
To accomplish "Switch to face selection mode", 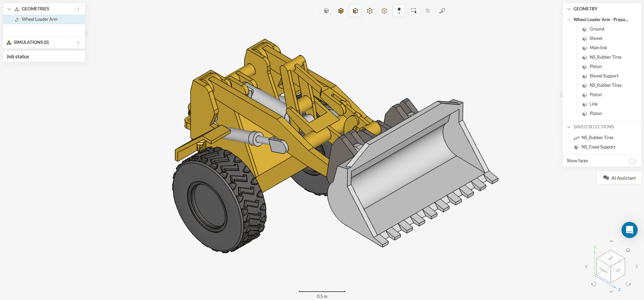I will click(355, 11).
